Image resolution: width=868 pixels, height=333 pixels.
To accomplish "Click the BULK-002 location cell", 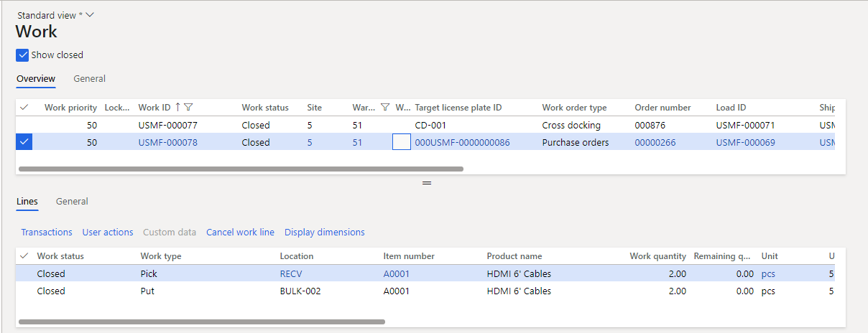I will tap(300, 291).
